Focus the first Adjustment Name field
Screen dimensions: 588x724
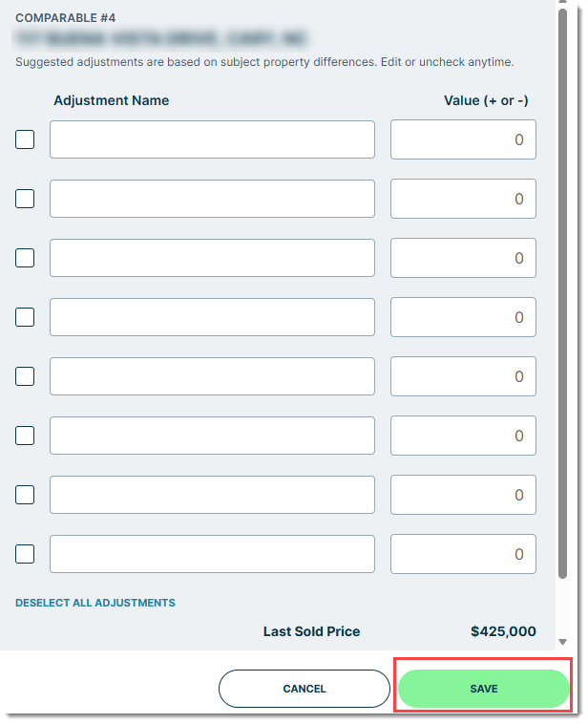point(212,139)
